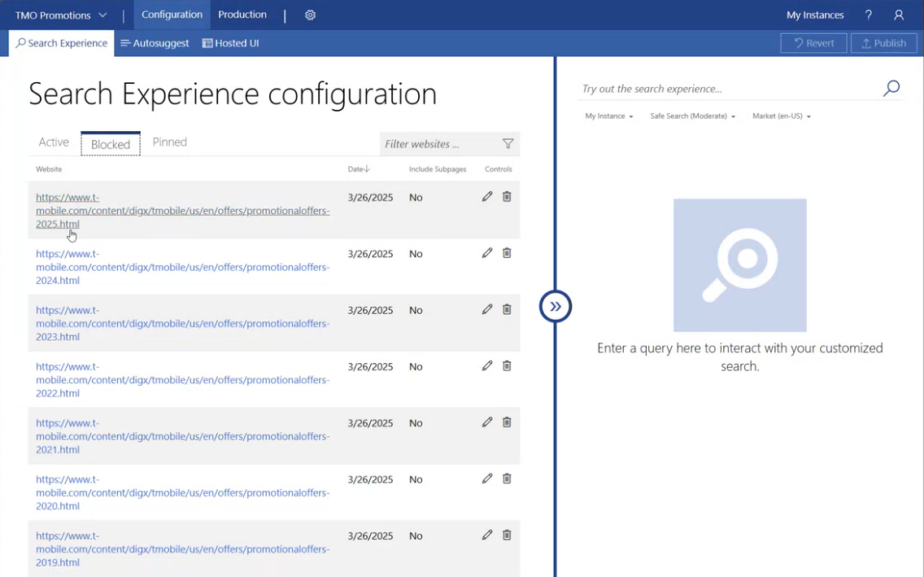
Task: Edit the promotionaloffers-2022.html entry
Action: 486,366
